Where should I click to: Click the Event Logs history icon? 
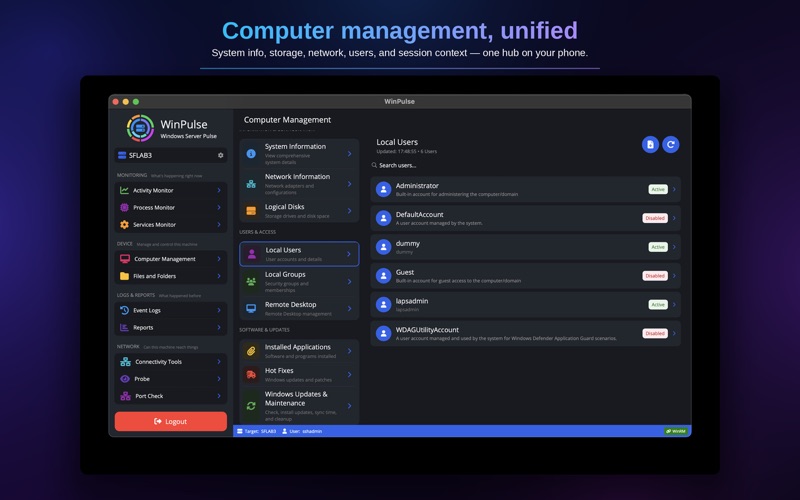124,310
